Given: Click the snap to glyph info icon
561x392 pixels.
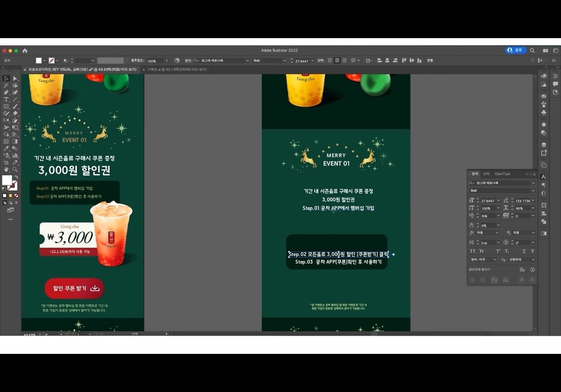Looking at the screenshot, I should [x=533, y=270].
